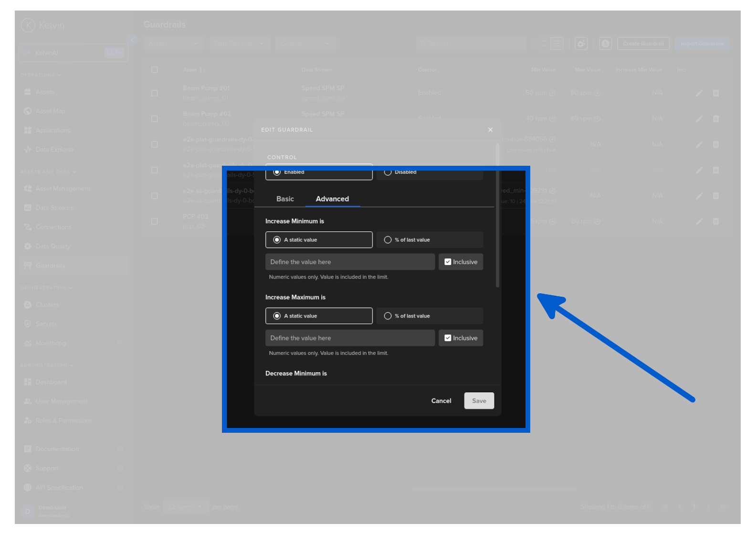Image resolution: width=756 pixels, height=535 pixels.
Task: Open the guardrail settings gear icon in toolbar
Action: point(581,44)
